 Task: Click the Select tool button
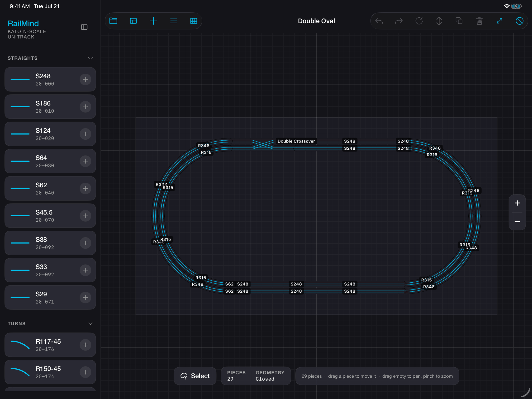195,376
